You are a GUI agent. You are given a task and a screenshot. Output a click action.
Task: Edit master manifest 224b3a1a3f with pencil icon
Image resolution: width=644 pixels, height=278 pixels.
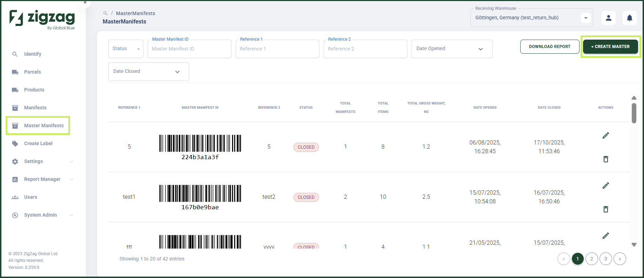[606, 135]
